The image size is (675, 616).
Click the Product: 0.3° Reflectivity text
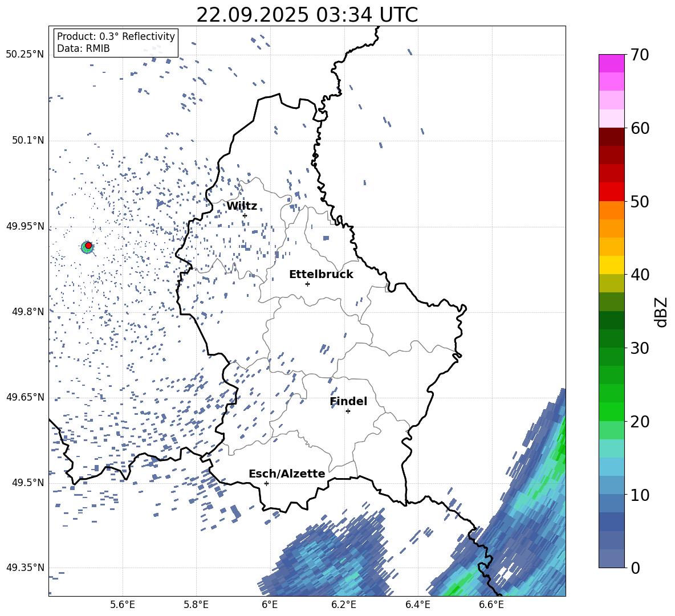click(x=116, y=36)
